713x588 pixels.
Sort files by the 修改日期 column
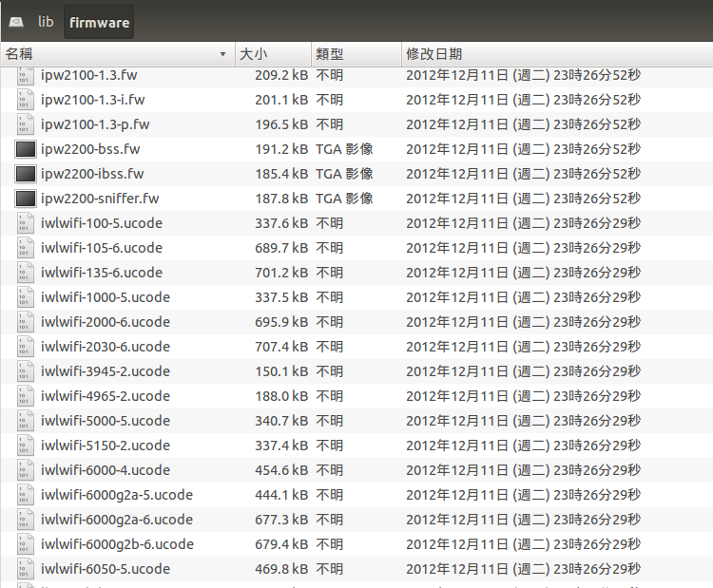pyautogui.click(x=557, y=54)
